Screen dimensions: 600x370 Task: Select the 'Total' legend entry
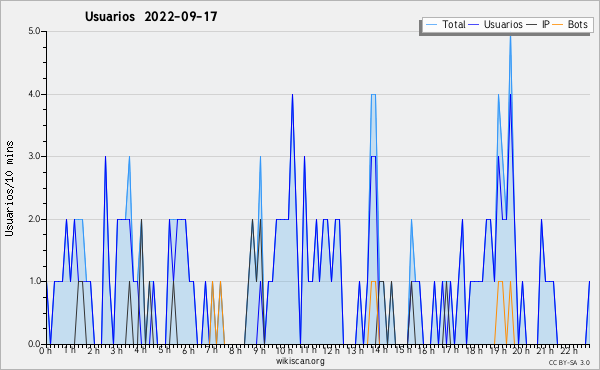(454, 24)
